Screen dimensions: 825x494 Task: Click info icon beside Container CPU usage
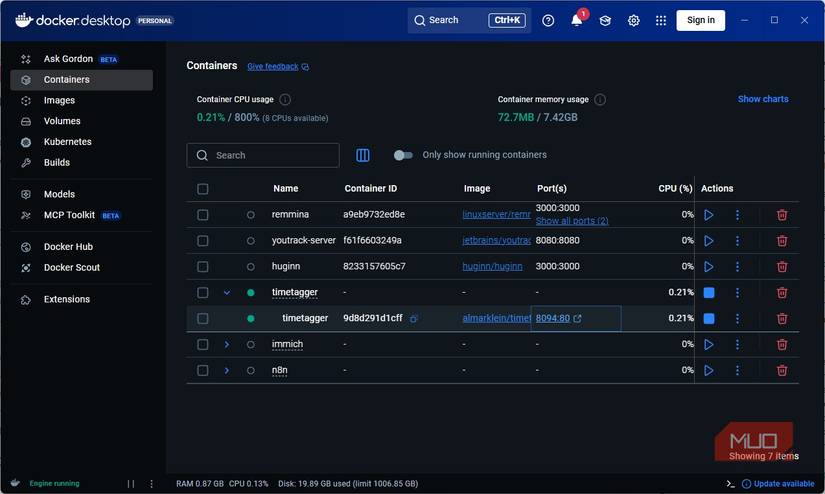point(285,99)
